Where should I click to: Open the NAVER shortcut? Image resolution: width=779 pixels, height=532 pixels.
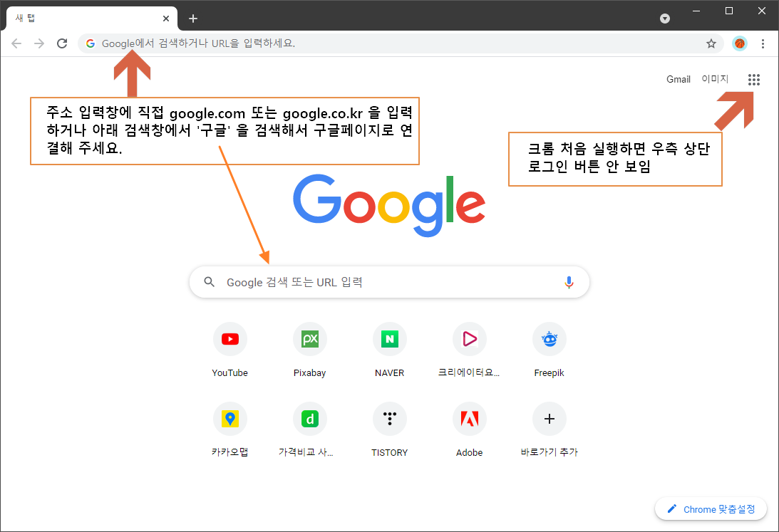click(x=389, y=350)
